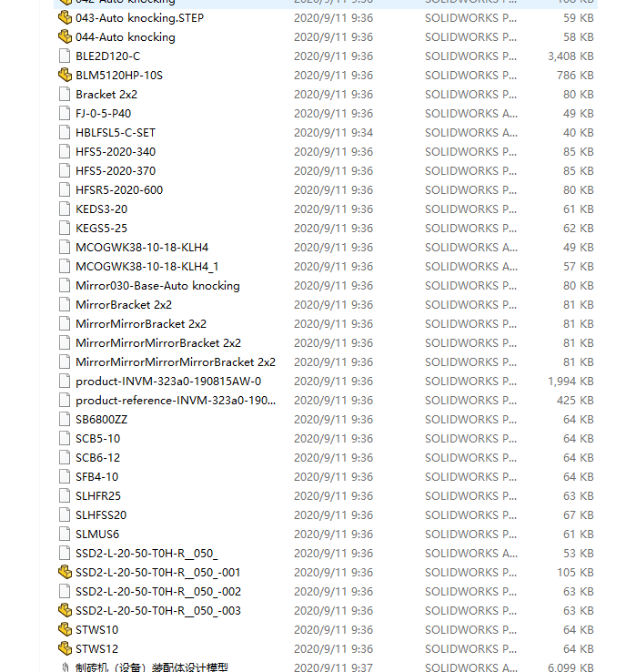Screen dimensions: 626x672
Task: Select file name SSD2-L-20-50-T0H-R_050_
Action: [146, 554]
